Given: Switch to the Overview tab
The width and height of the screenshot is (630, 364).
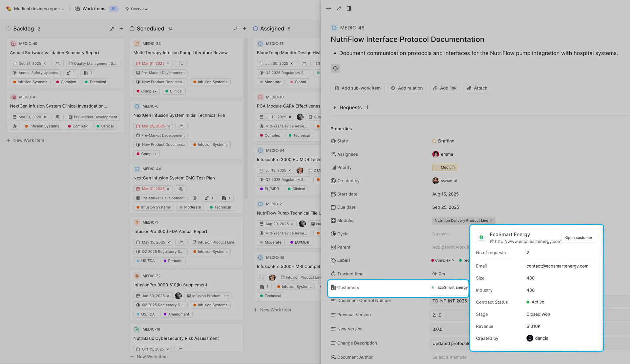Looking at the screenshot, I should point(136,9).
